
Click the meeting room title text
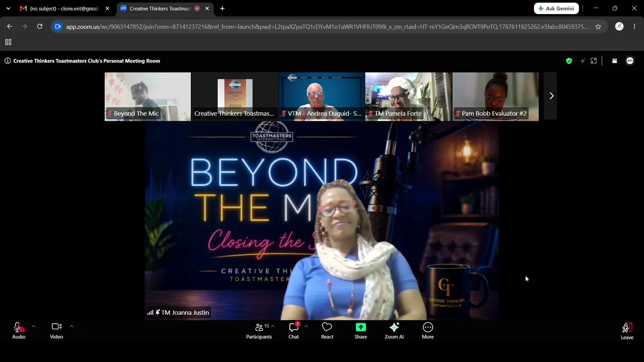[x=87, y=61]
